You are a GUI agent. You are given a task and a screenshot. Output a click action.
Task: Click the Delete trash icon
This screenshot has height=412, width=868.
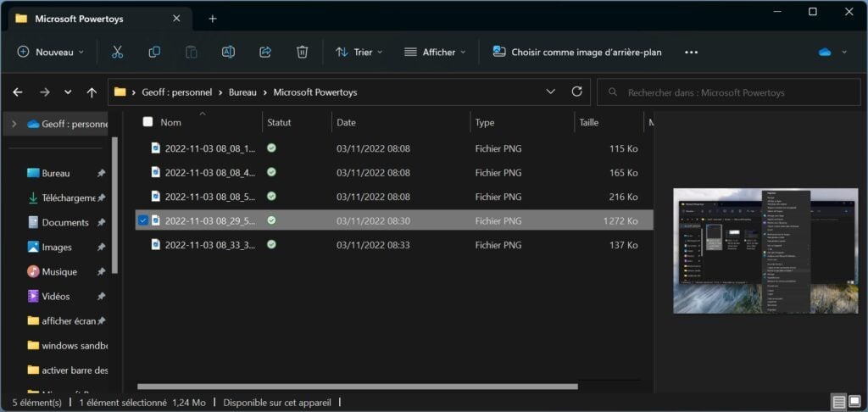(x=302, y=52)
